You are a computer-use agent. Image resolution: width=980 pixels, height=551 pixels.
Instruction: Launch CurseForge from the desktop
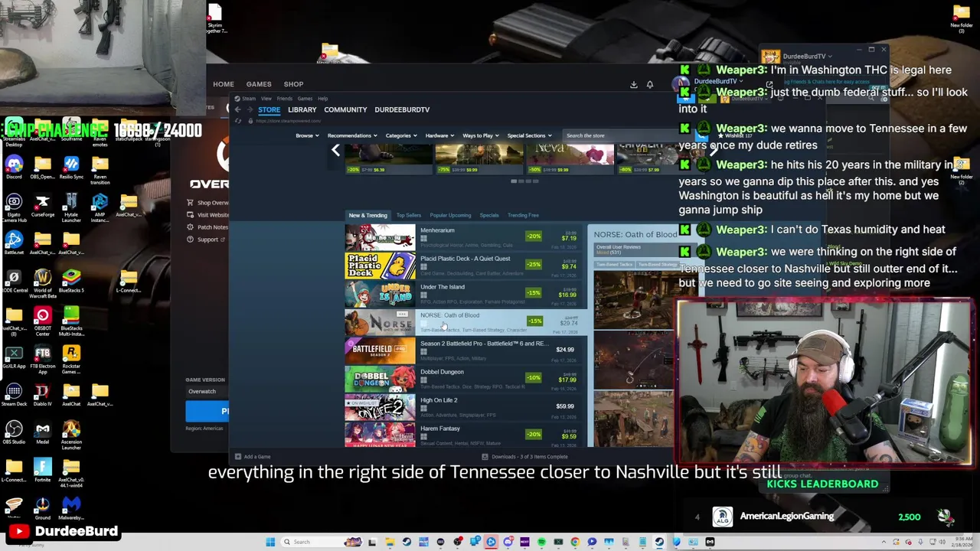pyautogui.click(x=43, y=205)
